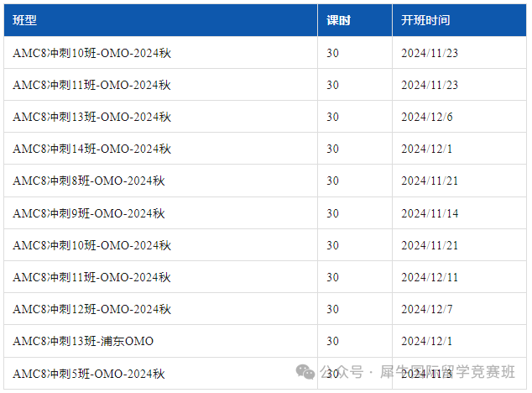This screenshot has height=393, width=532.
Task: Click date 2024/12/1 in the 浦东OMO row
Action: pyautogui.click(x=427, y=341)
